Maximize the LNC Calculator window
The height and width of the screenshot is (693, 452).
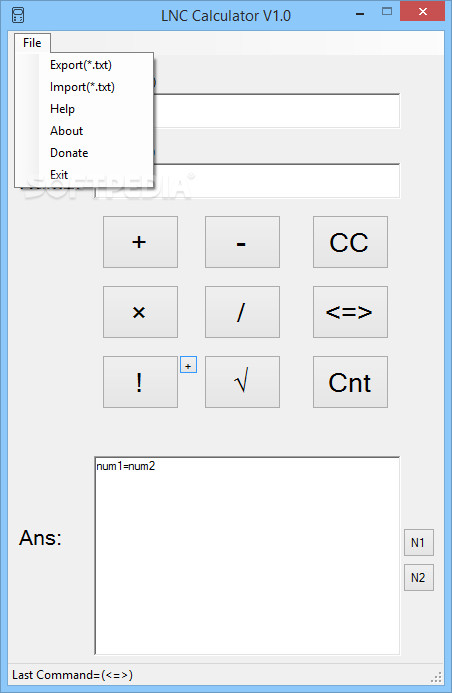pos(387,12)
